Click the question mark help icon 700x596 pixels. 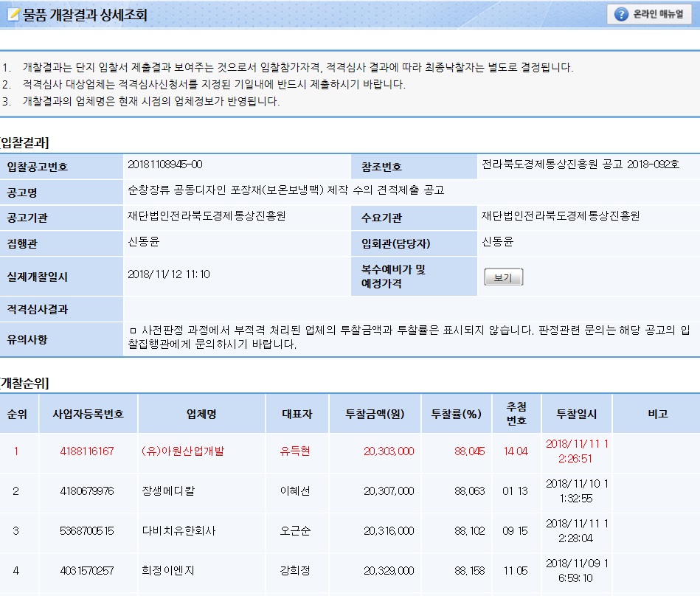621,15
